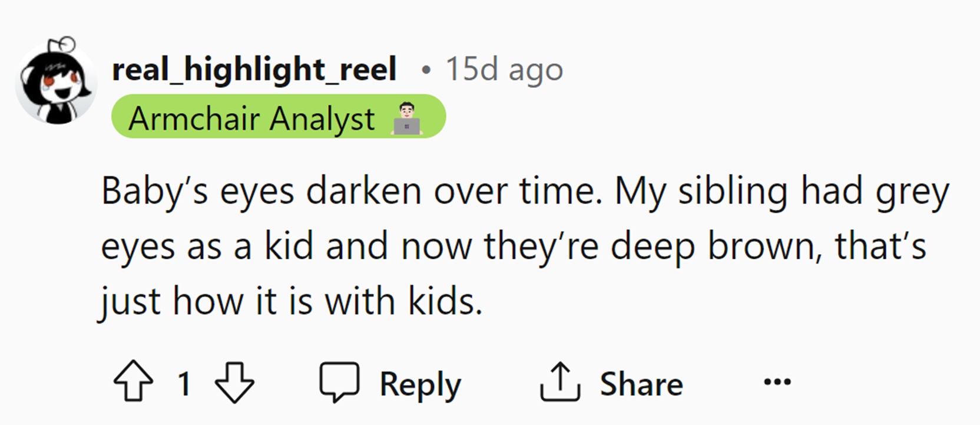This screenshot has height=425, width=980.
Task: Open the three-dot more options menu
Action: tap(777, 382)
